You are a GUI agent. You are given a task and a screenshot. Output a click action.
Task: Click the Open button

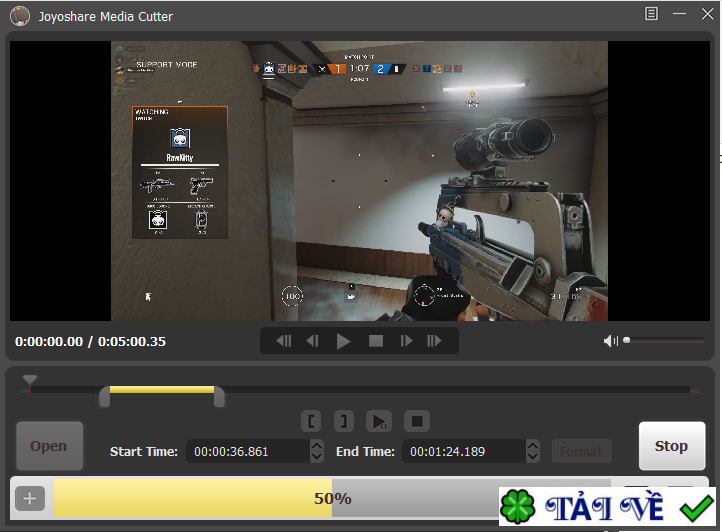click(49, 446)
